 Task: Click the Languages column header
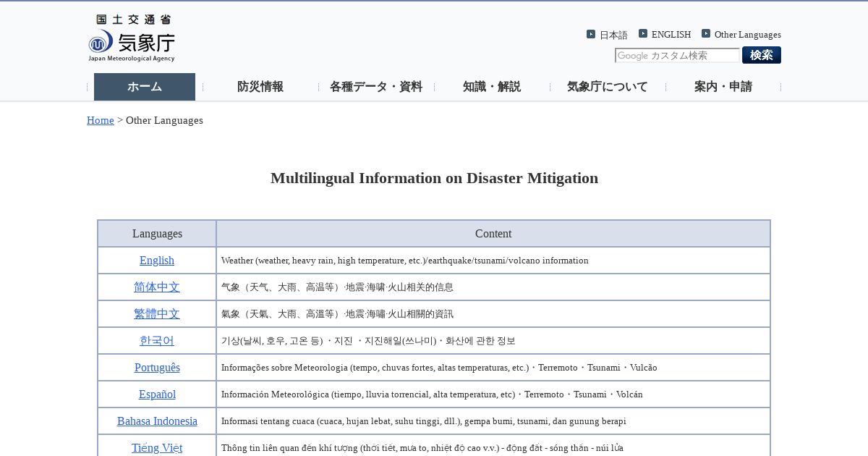[x=157, y=234]
